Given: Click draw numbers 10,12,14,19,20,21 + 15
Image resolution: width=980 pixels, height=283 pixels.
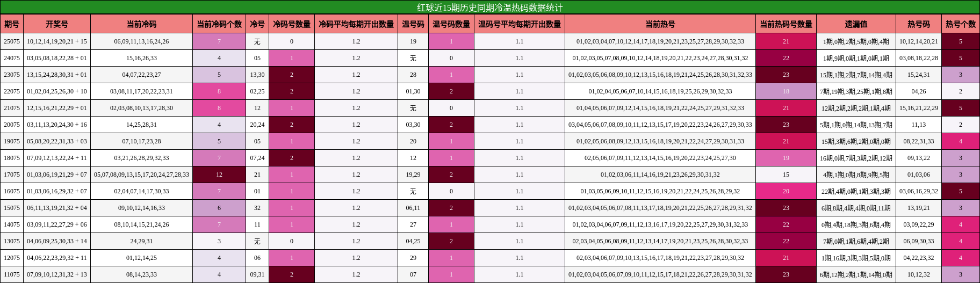Looking at the screenshot, I should [x=57, y=41].
